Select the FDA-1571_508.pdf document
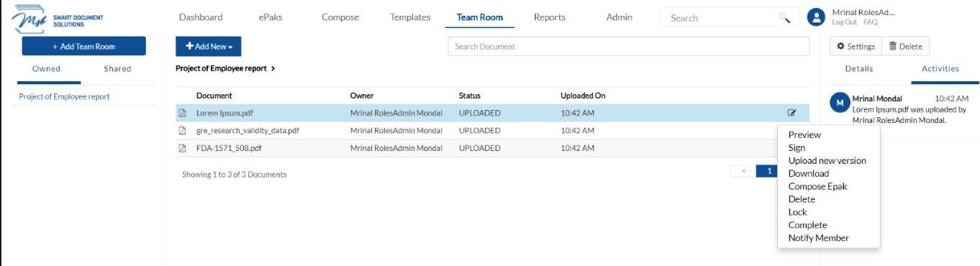Image resolution: width=980 pixels, height=266 pixels. 229,148
